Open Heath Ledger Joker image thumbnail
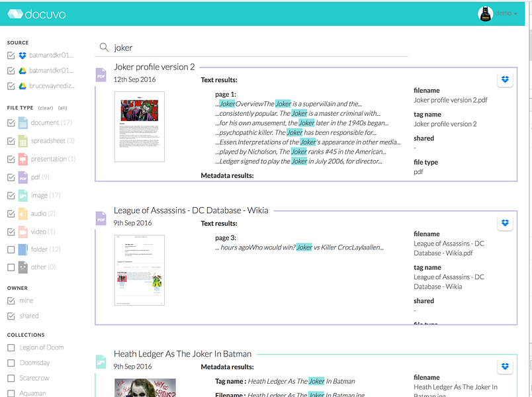Image resolution: width=532 pixels, height=397 pixels. pos(145,388)
